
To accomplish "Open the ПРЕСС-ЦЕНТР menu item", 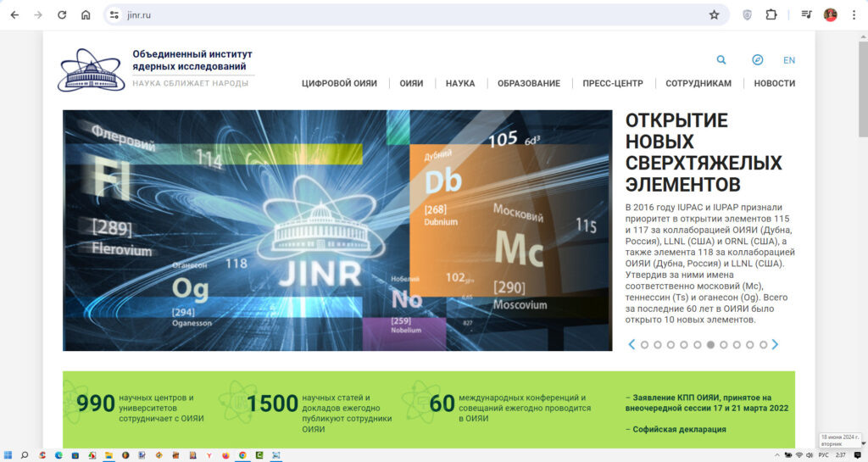I will pos(613,84).
